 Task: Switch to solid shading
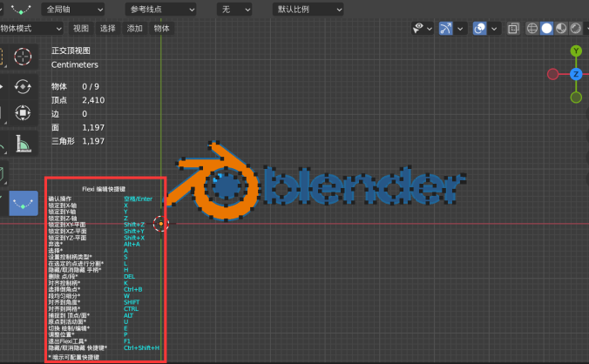(x=546, y=29)
